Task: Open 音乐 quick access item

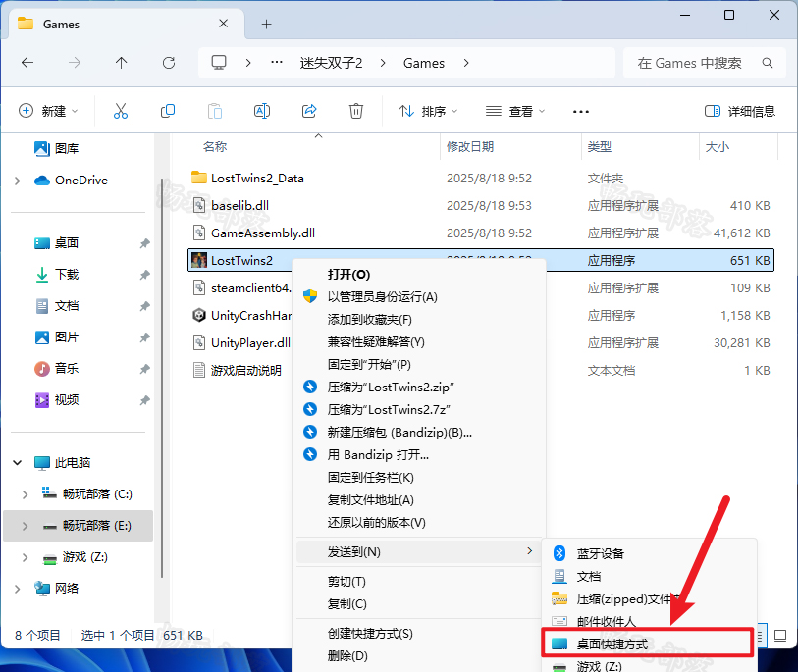Action: pos(57,368)
